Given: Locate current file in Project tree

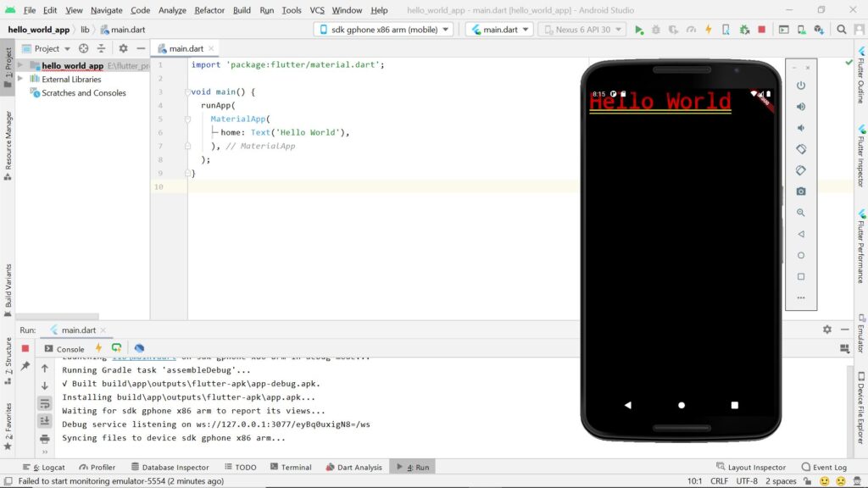Looking at the screenshot, I should point(84,48).
